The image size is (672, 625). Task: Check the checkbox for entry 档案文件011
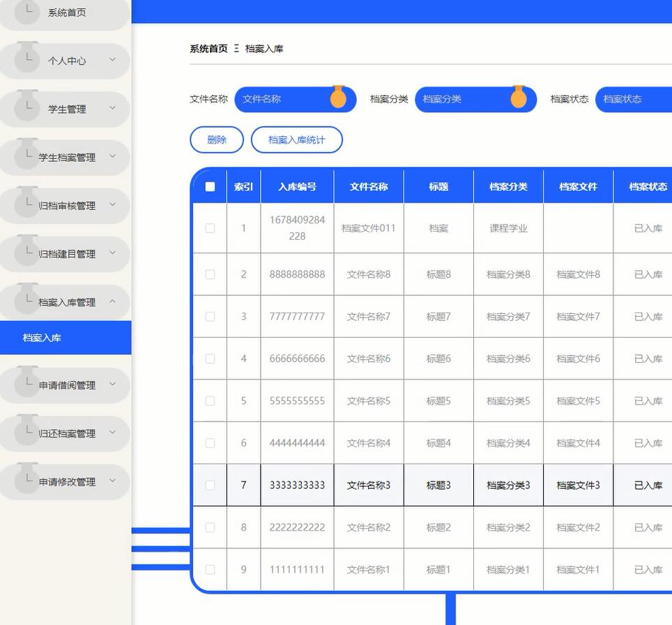point(210,228)
